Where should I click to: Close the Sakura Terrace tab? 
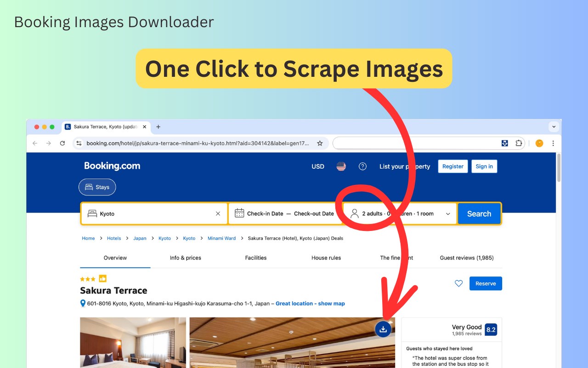tap(144, 127)
